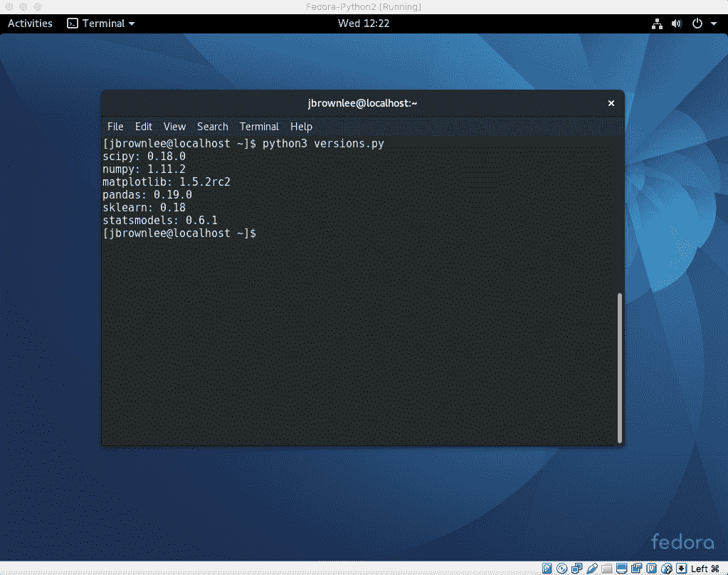
Task: Click the wired network icon in top bar
Action: click(x=657, y=23)
